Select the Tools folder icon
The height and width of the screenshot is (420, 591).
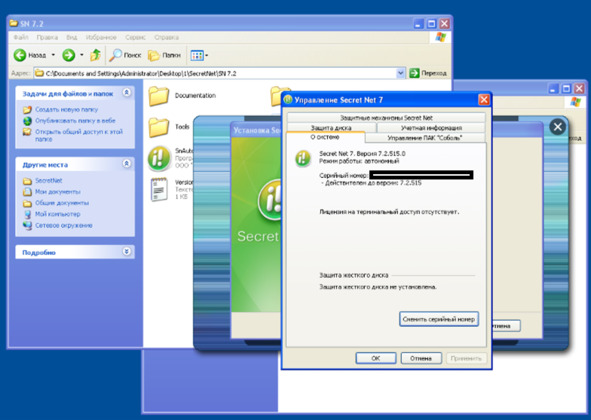coord(159,127)
